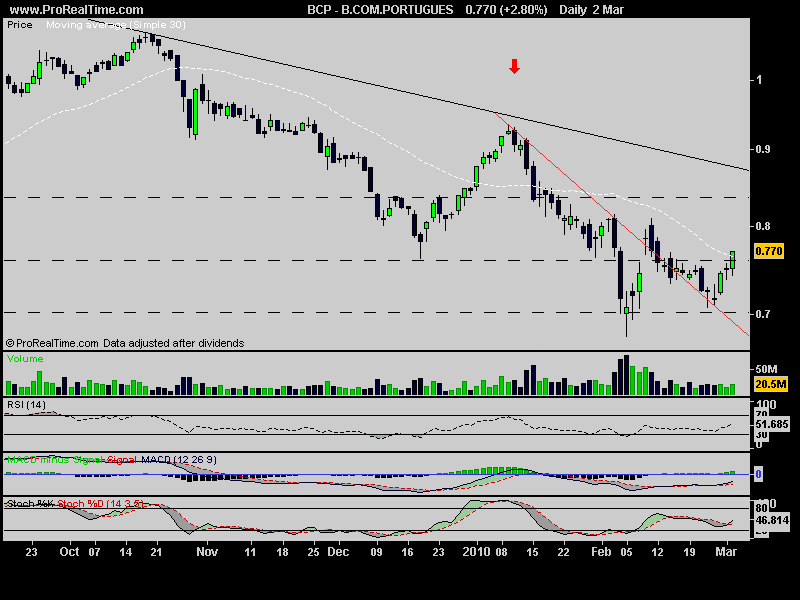Viewport: 800px width, 600px height.
Task: Click the 11 date axis label
Action: coord(250,552)
